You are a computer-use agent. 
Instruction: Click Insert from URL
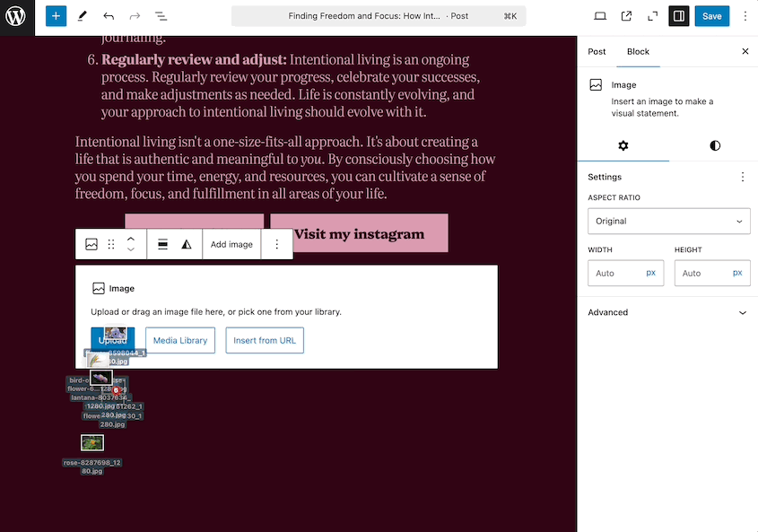click(x=265, y=341)
